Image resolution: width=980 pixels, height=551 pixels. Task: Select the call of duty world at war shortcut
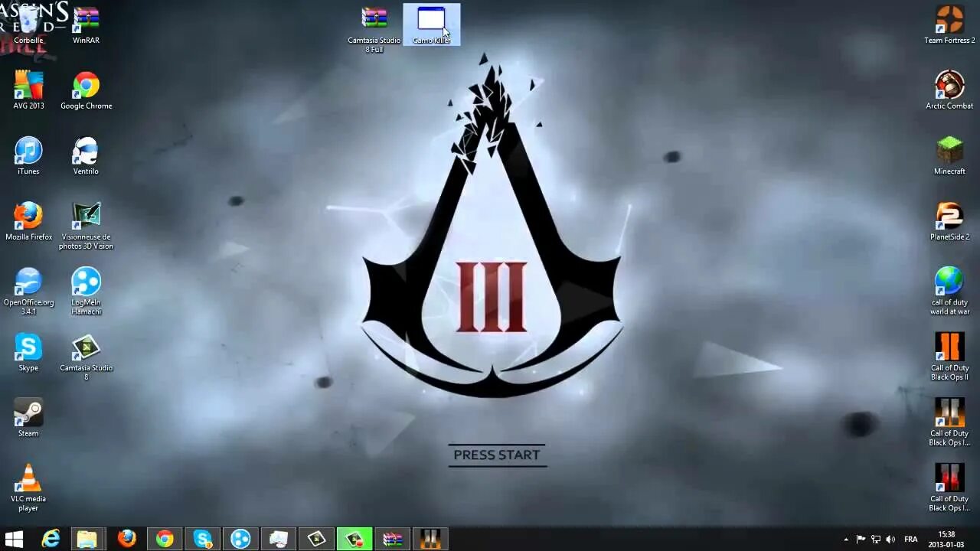point(949,291)
